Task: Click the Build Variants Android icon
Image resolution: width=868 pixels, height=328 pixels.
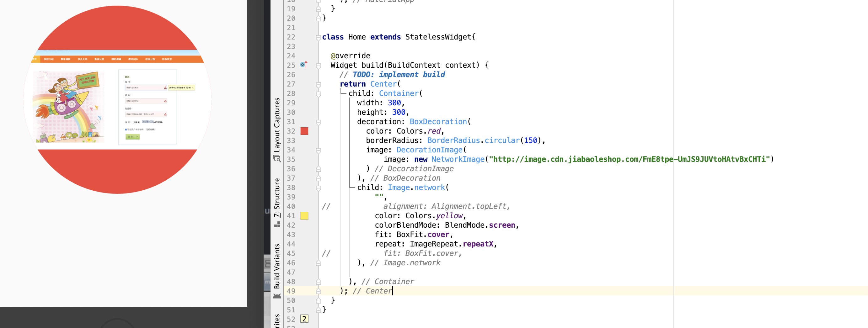Action: tap(277, 296)
